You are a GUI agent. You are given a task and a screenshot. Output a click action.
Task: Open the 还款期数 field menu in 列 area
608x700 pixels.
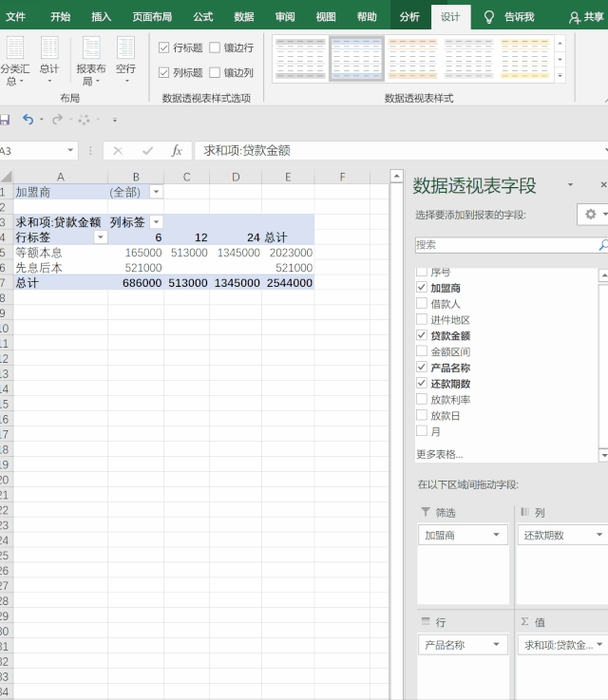click(599, 535)
